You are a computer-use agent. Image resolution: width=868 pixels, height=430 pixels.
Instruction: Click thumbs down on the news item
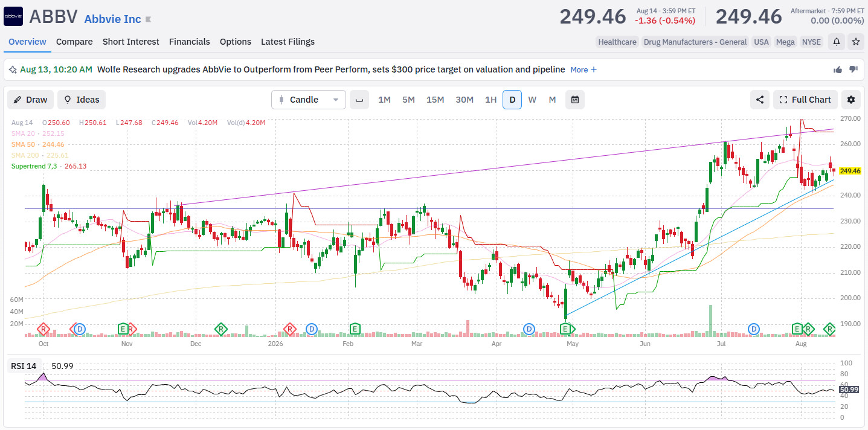(x=854, y=69)
